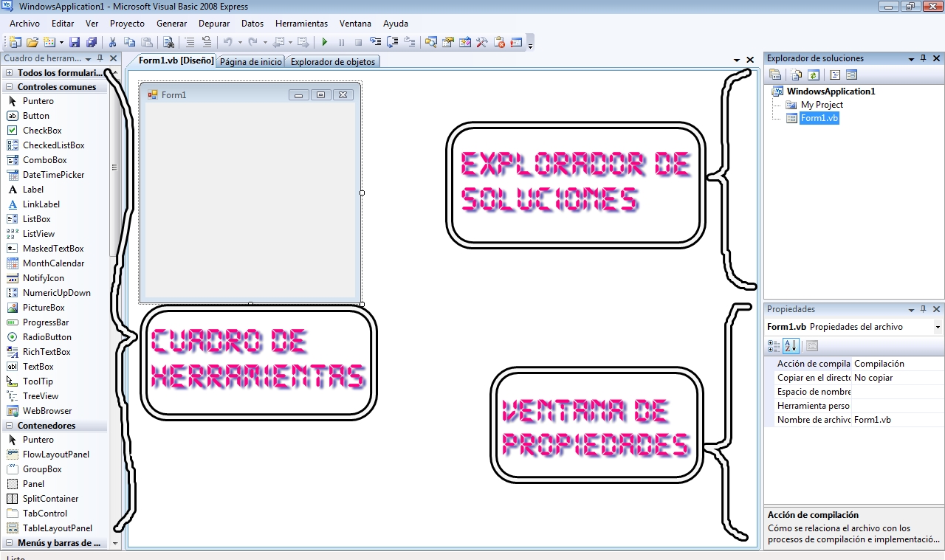Expand Menús y barras section
The height and width of the screenshot is (560, 945).
(9, 543)
